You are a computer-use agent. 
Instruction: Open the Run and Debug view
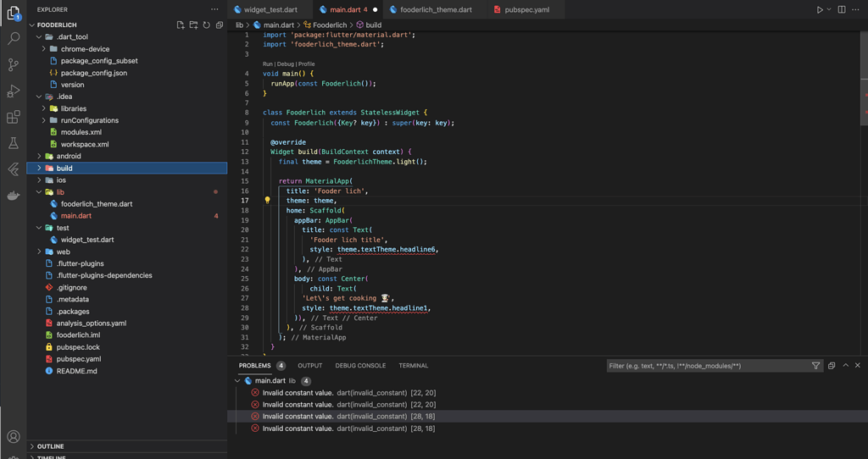[14, 91]
